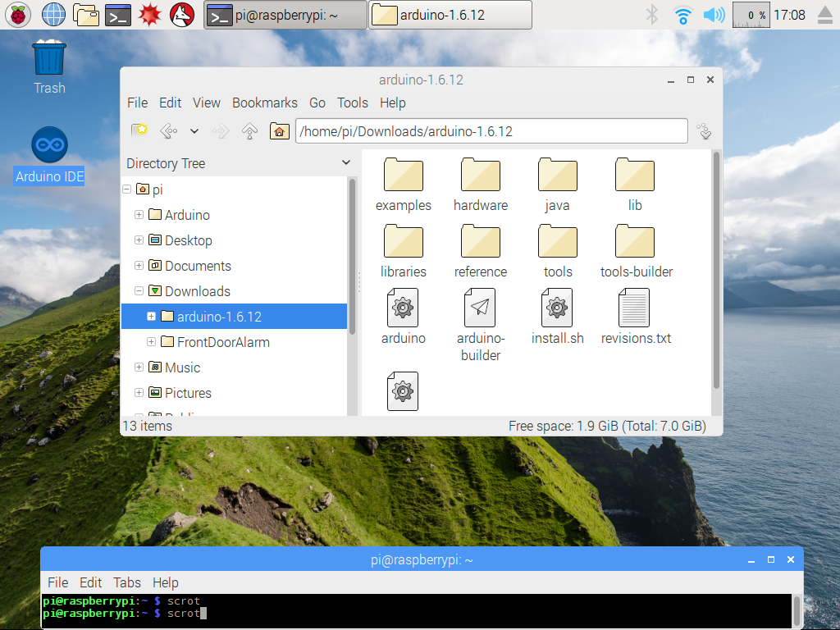The image size is (840, 630).
Task: Select the revisions.txt file
Action: [x=635, y=317]
